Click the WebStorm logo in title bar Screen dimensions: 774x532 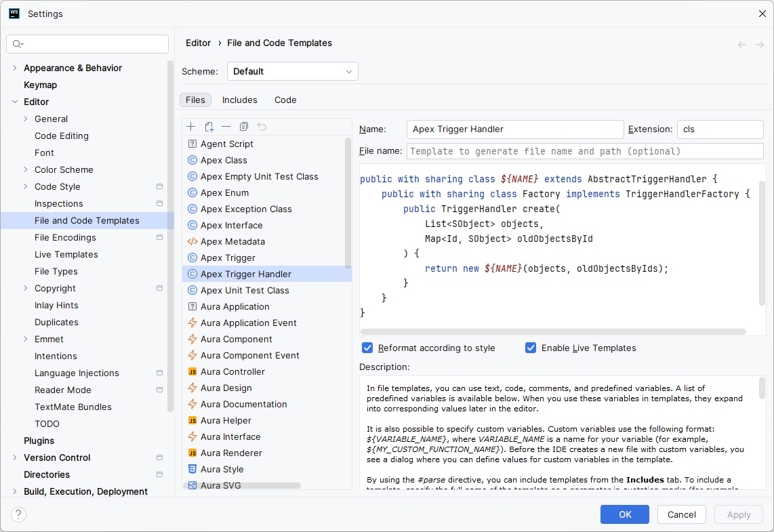[x=14, y=14]
